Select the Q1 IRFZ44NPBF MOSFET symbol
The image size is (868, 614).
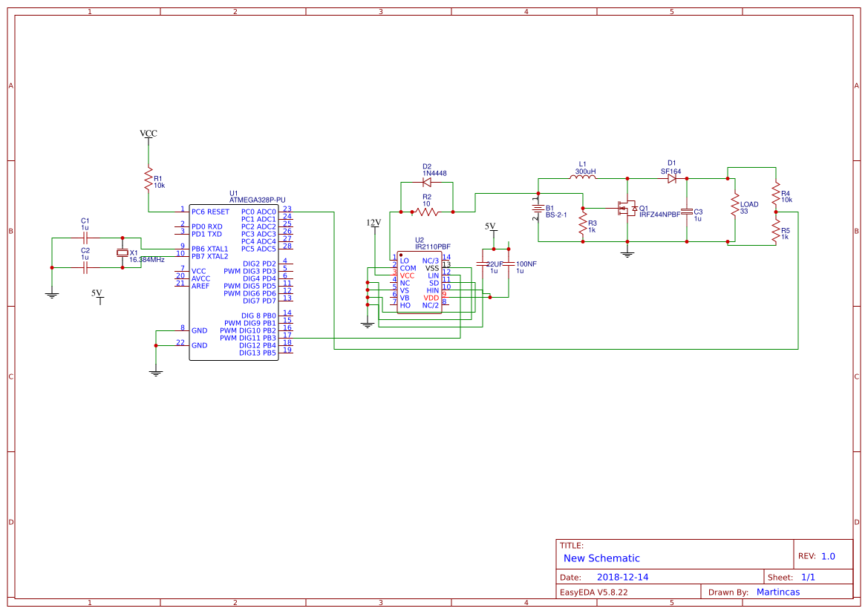tap(628, 209)
